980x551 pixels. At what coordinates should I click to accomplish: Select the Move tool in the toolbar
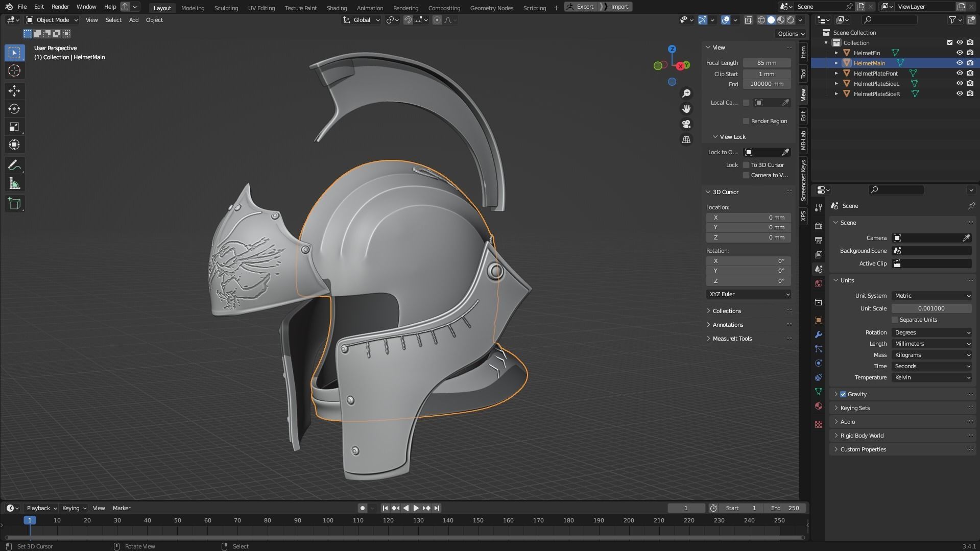click(x=14, y=91)
